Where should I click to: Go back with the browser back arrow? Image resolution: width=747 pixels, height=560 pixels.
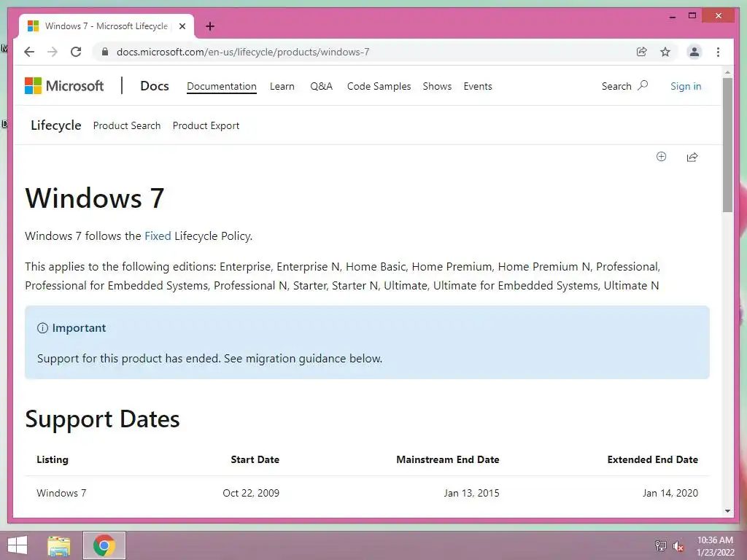click(29, 52)
